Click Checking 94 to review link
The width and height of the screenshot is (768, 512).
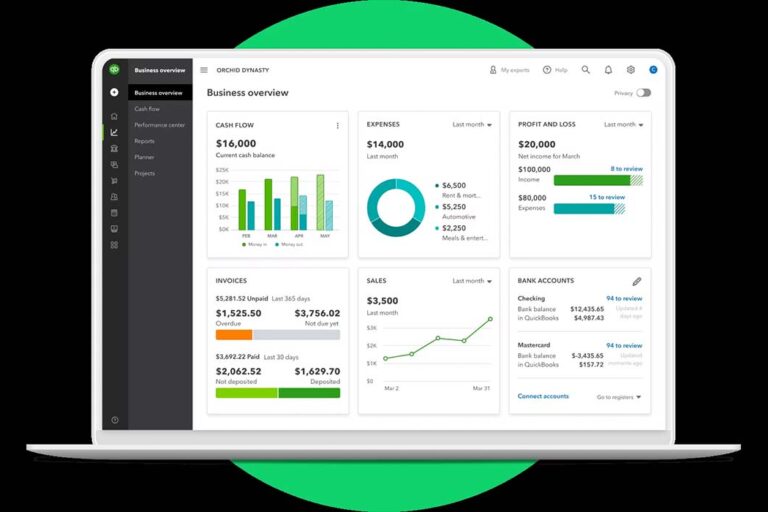[x=624, y=298]
